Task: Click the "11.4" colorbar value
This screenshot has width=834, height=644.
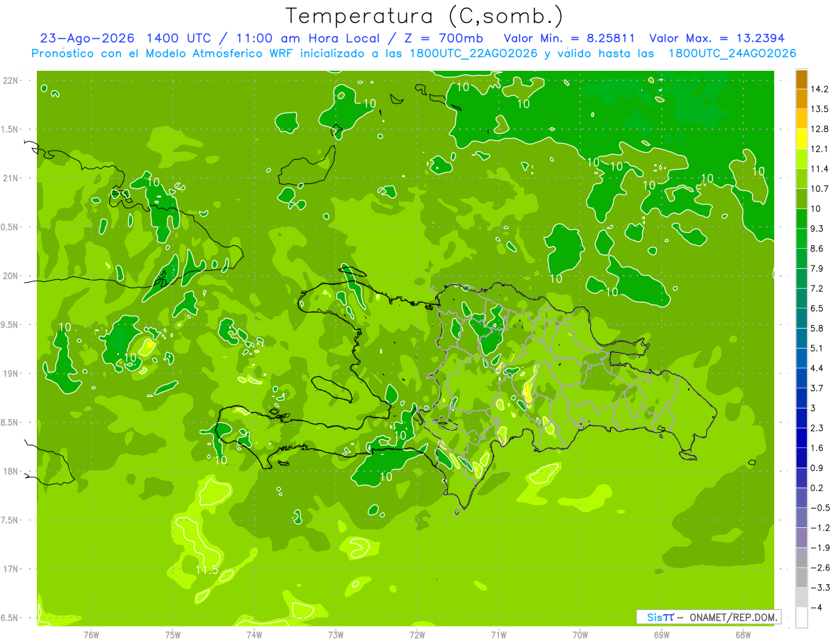Action: (819, 169)
